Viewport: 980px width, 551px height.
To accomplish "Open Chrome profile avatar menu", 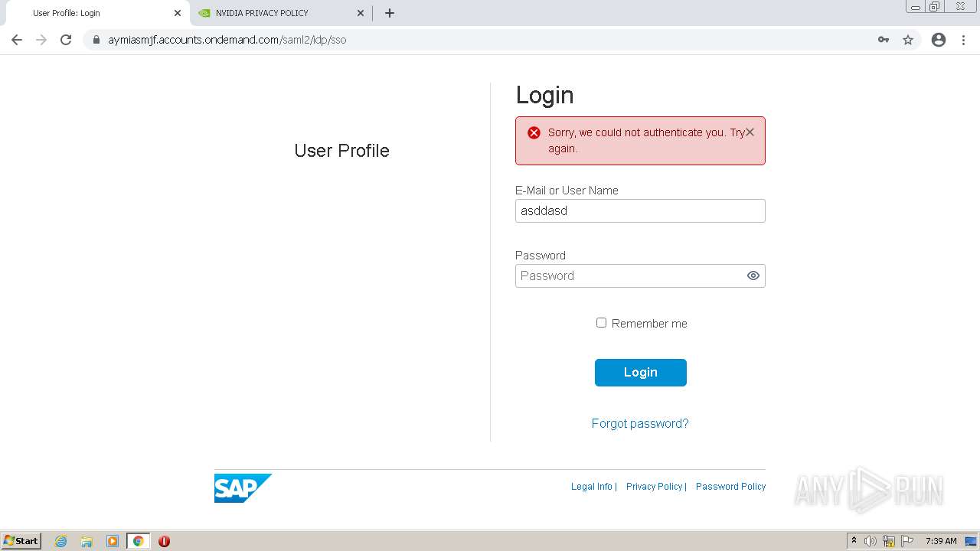I will (x=939, y=40).
